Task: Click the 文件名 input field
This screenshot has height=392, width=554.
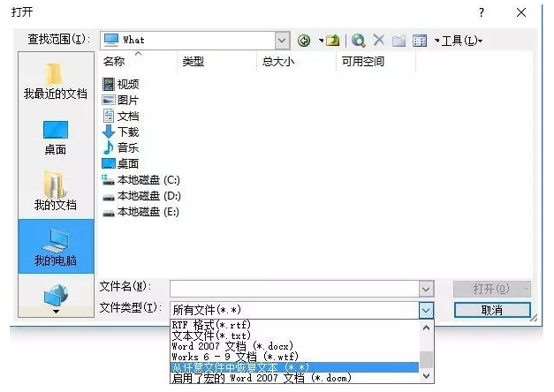Action: coord(294,290)
